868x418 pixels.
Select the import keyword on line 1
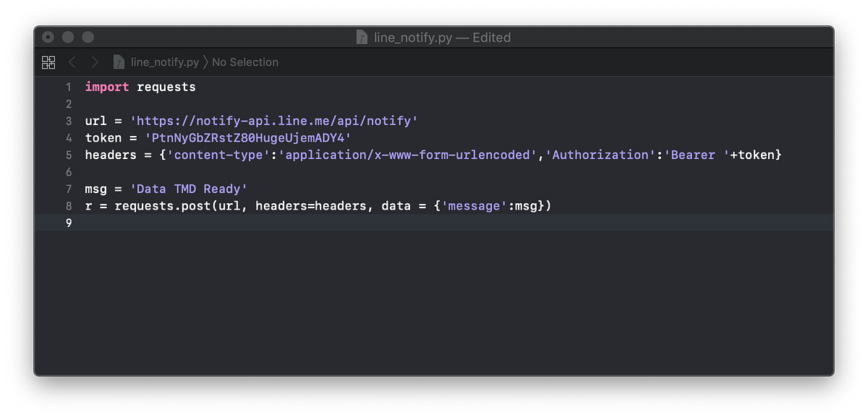pyautogui.click(x=107, y=86)
